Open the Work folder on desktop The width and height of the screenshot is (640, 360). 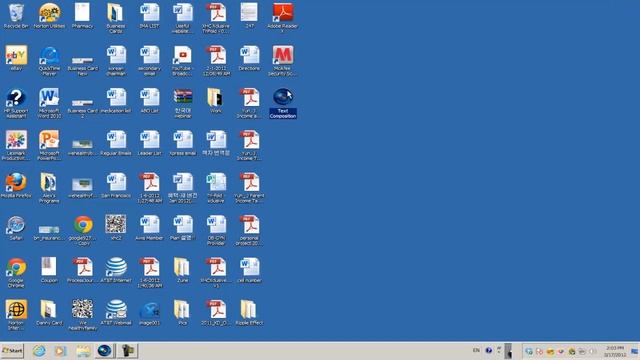(x=216, y=101)
